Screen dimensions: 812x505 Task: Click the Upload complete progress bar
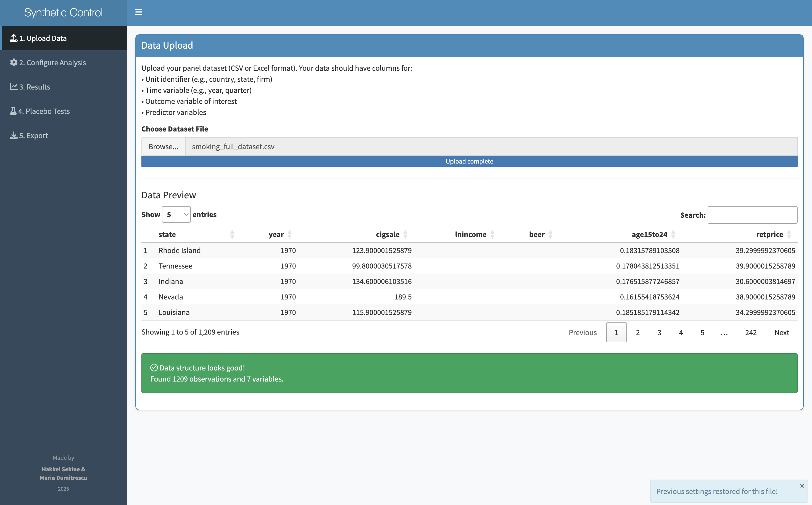click(x=469, y=161)
